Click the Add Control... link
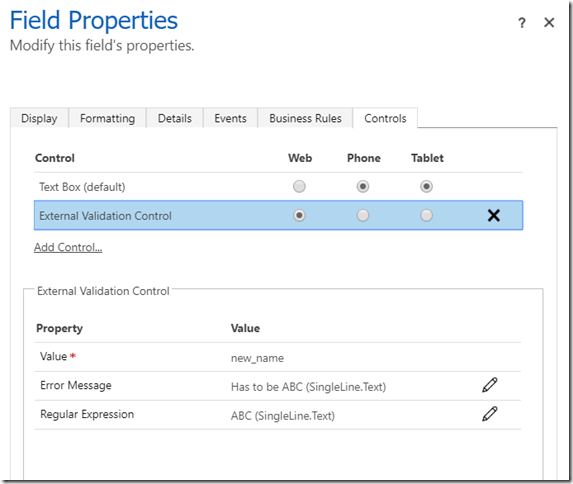 tap(68, 247)
